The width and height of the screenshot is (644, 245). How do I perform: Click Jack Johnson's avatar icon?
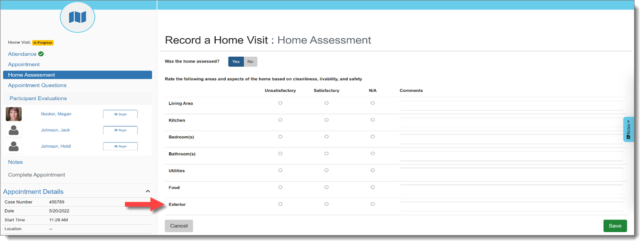pyautogui.click(x=14, y=130)
